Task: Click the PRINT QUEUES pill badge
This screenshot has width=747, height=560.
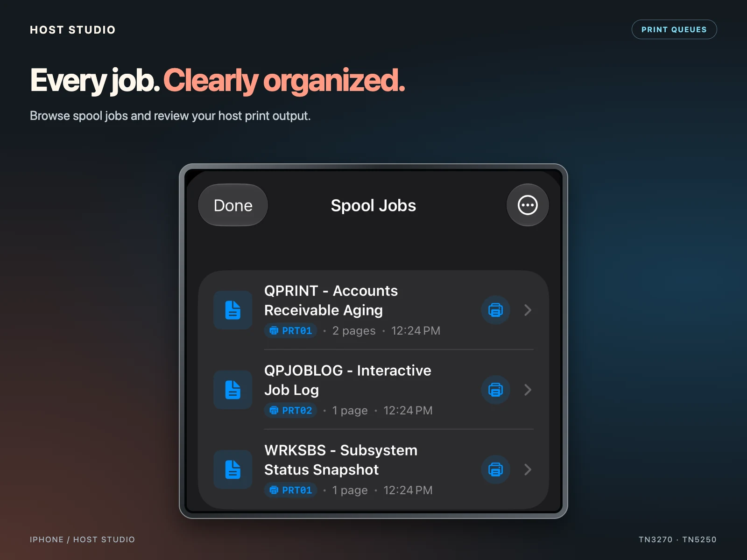Action: (x=674, y=29)
